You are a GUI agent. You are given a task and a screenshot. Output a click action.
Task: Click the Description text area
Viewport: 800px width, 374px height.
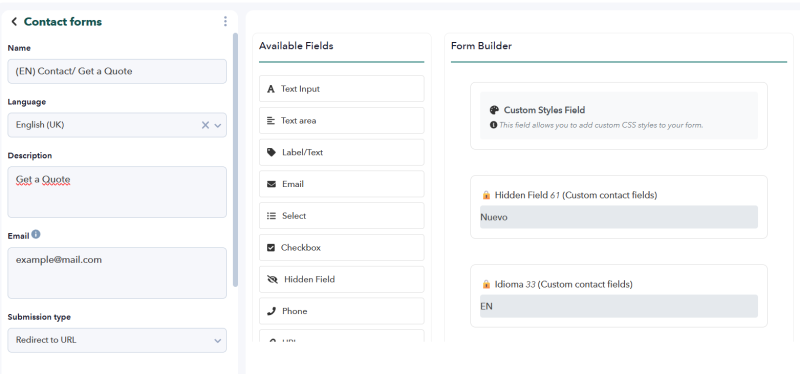pyautogui.click(x=117, y=192)
